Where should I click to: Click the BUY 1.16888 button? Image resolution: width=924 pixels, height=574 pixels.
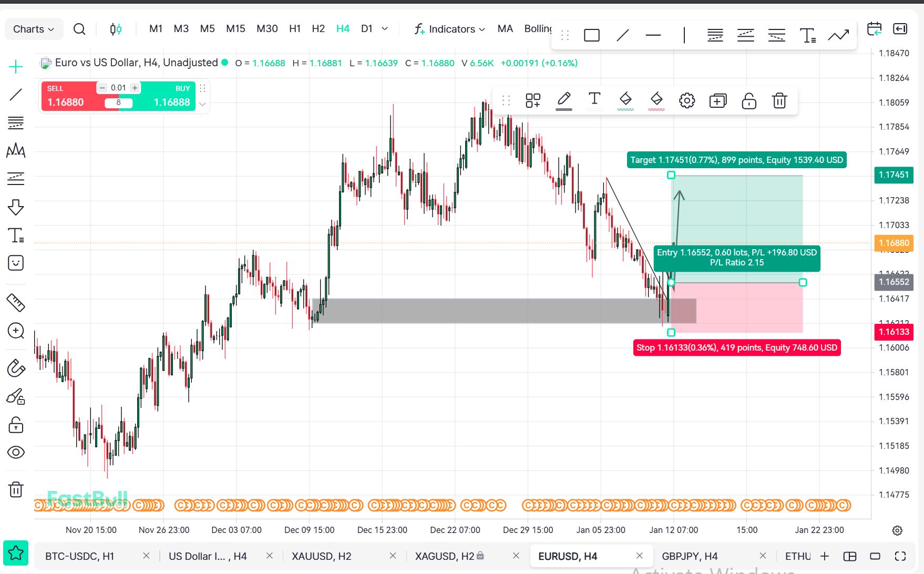pyautogui.click(x=168, y=96)
